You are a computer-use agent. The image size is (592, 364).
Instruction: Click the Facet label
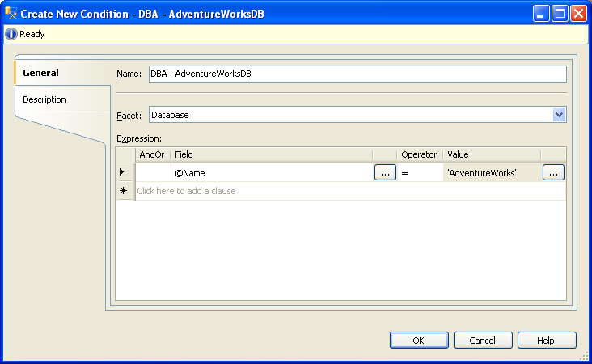point(129,116)
